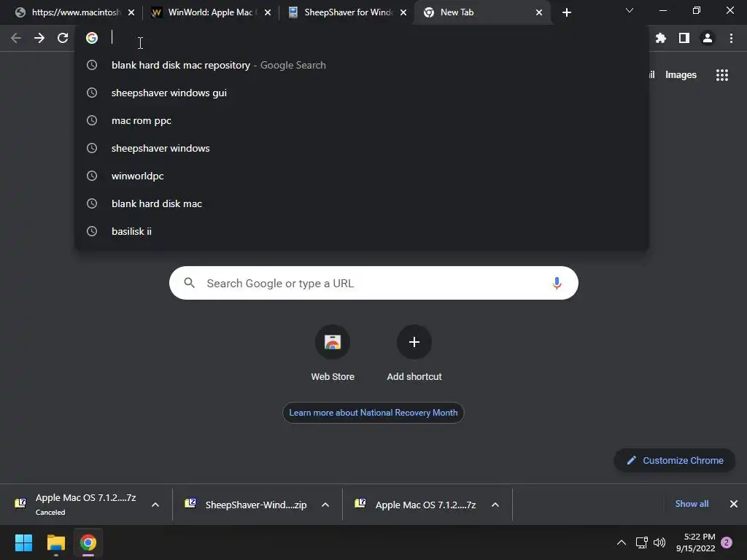Click the Chrome taskbar icon

(x=88, y=542)
